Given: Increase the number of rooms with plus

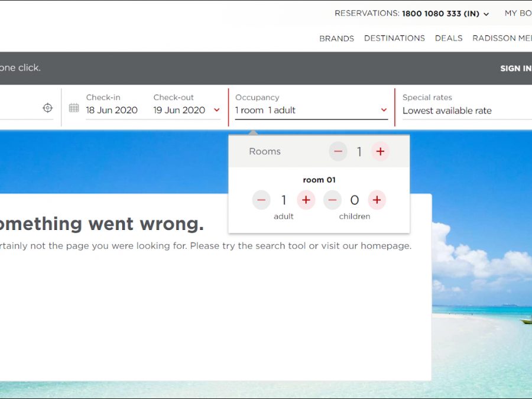Looking at the screenshot, I should pyautogui.click(x=380, y=152).
